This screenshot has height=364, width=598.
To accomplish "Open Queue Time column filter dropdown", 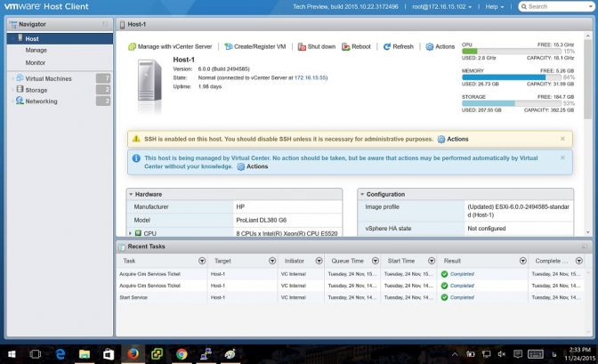I will click(x=376, y=261).
